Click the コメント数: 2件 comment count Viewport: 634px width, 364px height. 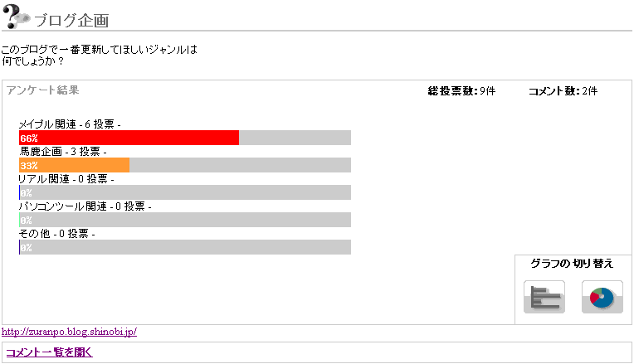563,91
